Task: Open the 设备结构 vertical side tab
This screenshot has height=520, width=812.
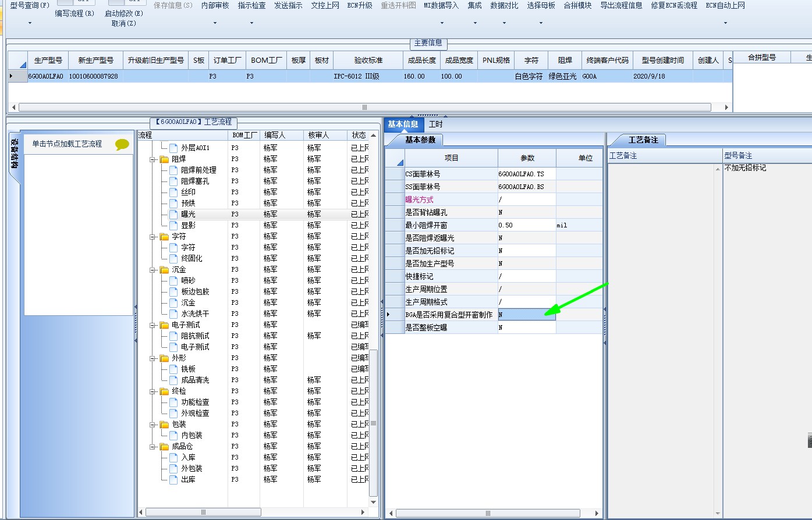Action: pos(14,155)
